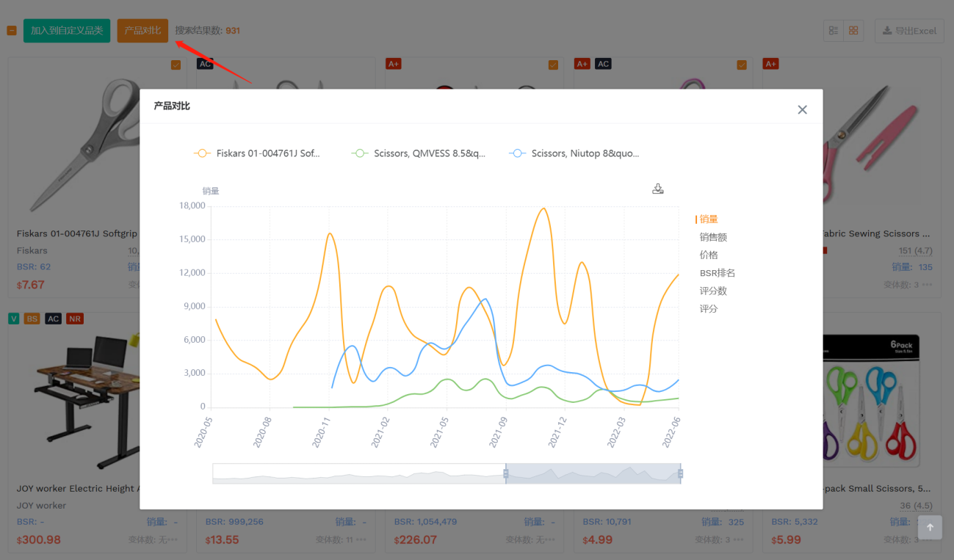954x560 pixels.
Task: Export results with 导出Excel button
Action: (908, 31)
